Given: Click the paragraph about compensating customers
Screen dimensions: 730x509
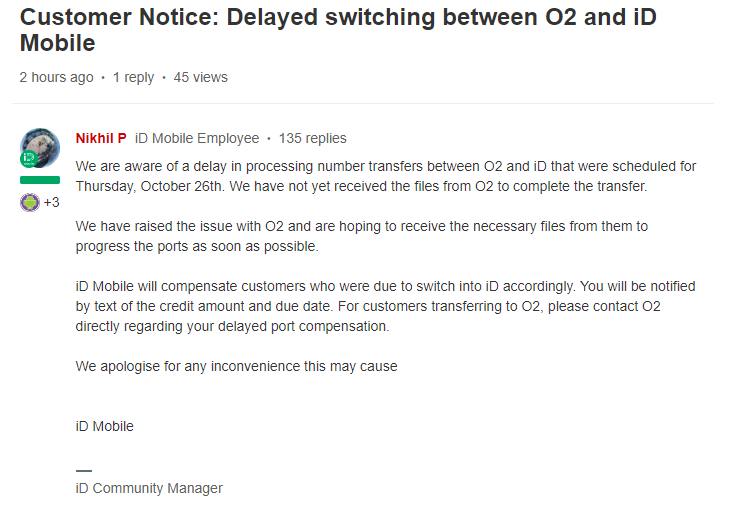Looking at the screenshot, I should [x=385, y=306].
